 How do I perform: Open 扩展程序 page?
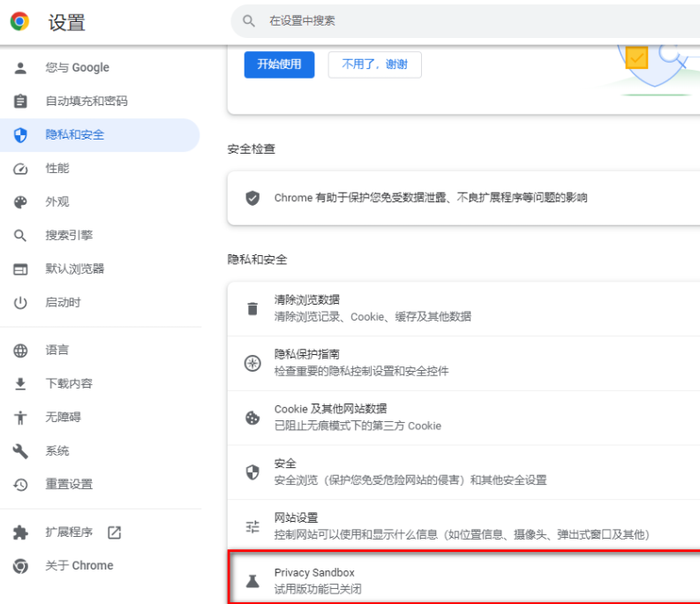tap(100, 532)
